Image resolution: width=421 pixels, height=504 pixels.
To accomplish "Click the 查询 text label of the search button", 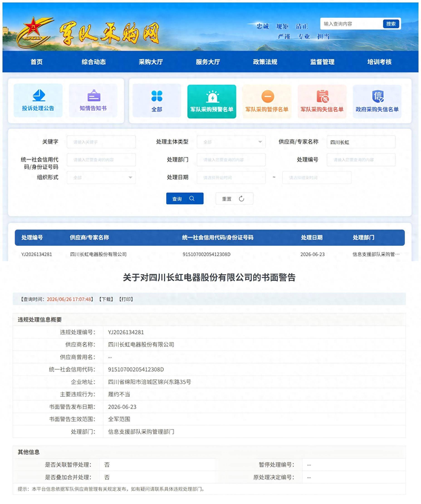I will tap(177, 199).
